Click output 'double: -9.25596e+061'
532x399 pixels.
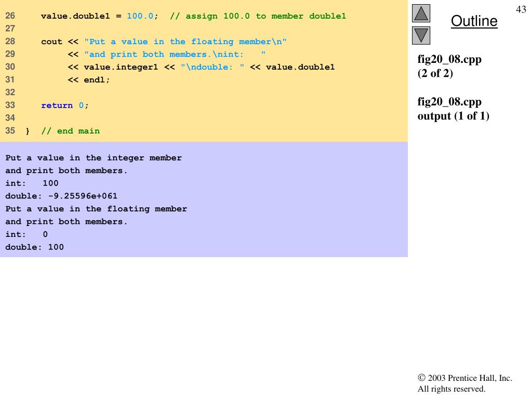coord(61,196)
